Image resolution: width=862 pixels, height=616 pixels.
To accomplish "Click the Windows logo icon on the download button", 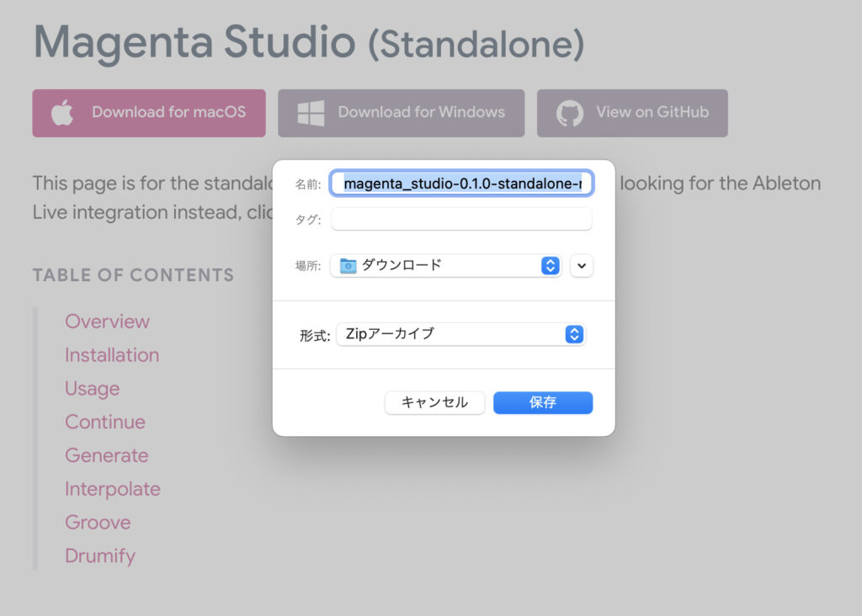I will pyautogui.click(x=311, y=113).
